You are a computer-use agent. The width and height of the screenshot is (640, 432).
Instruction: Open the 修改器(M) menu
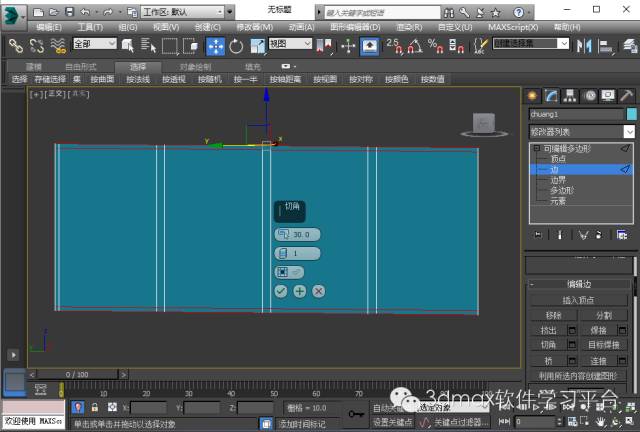click(255, 27)
